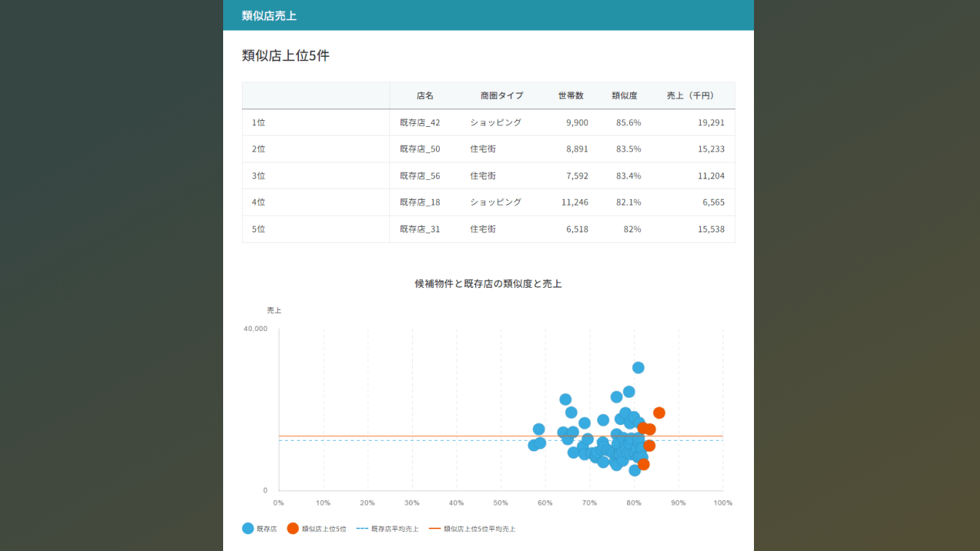Click the lowest orange scatter point
Viewport: 980px width, 551px height.
pos(643,464)
